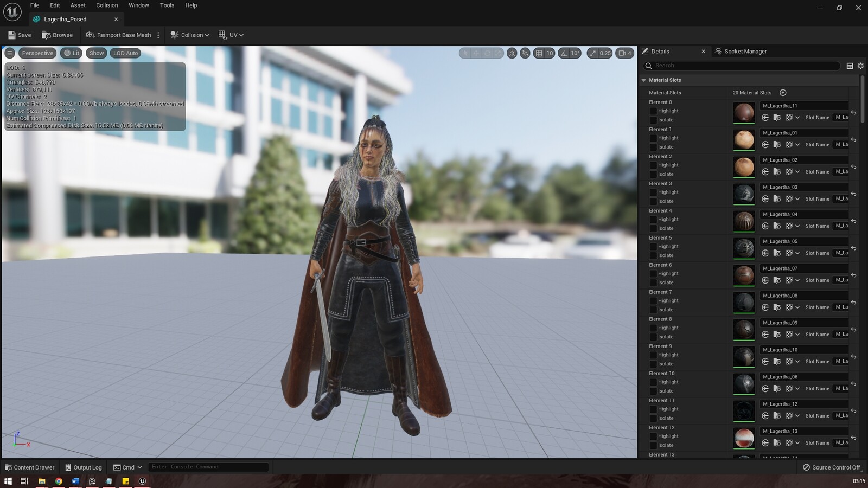This screenshot has height=488, width=868.
Task: Open the Tools menu
Action: (167, 5)
